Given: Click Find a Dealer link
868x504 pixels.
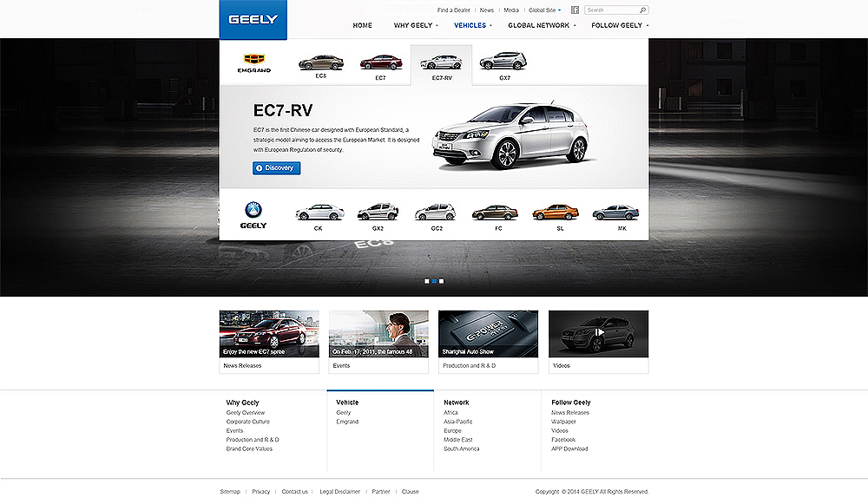Looking at the screenshot, I should [x=453, y=10].
